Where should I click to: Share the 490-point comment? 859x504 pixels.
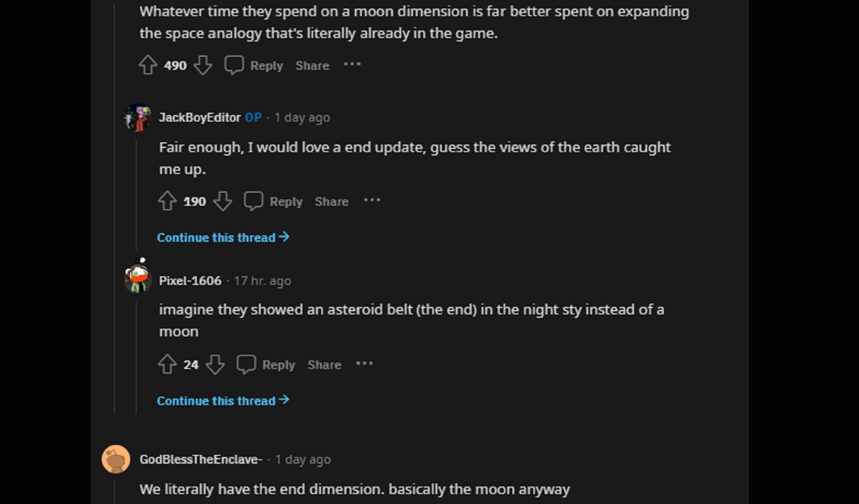(x=312, y=66)
